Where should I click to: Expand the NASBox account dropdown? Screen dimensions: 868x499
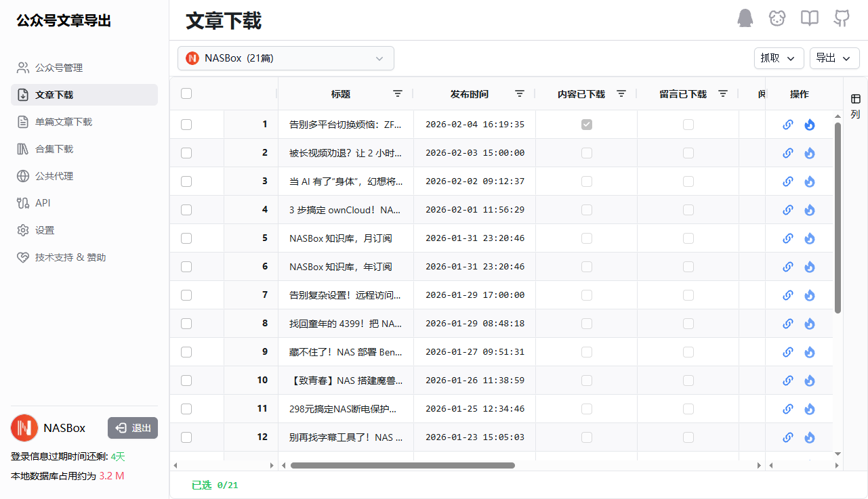[285, 58]
